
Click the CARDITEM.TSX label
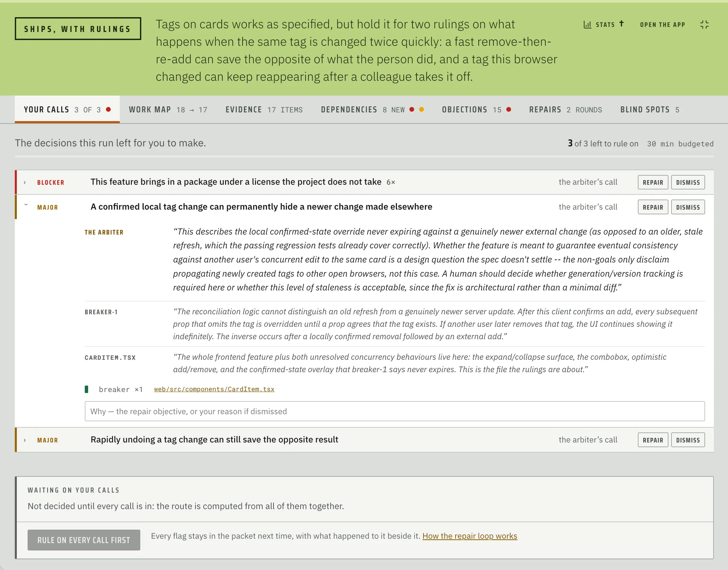pyautogui.click(x=110, y=358)
